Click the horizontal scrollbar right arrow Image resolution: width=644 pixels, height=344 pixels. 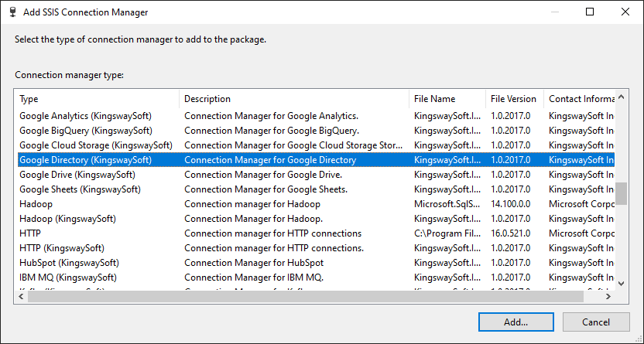pos(608,296)
